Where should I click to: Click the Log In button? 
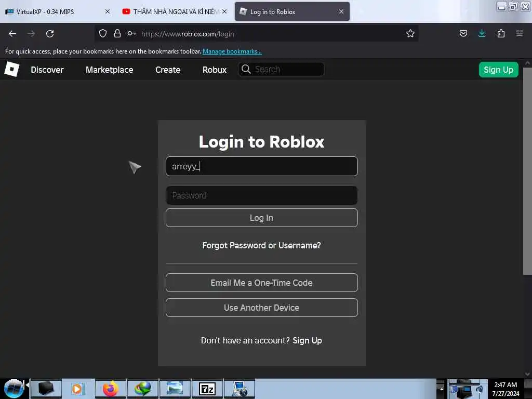(x=262, y=218)
